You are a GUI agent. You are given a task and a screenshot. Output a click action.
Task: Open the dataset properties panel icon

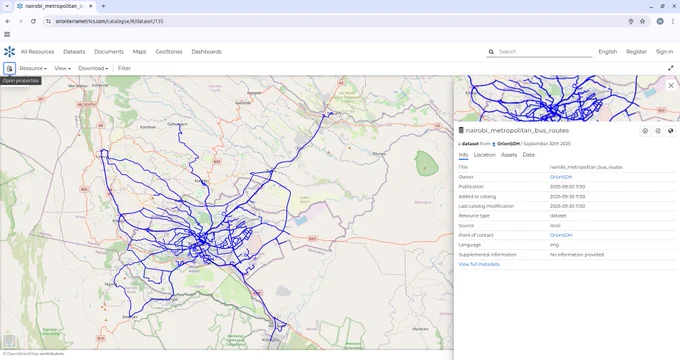click(x=10, y=69)
